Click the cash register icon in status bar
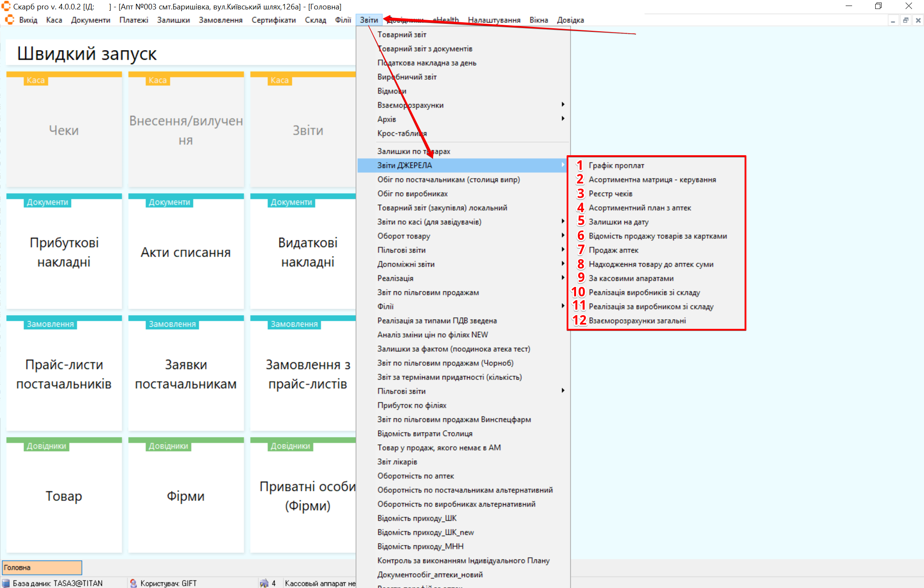Viewport: 924px width, 588px height. click(x=264, y=583)
